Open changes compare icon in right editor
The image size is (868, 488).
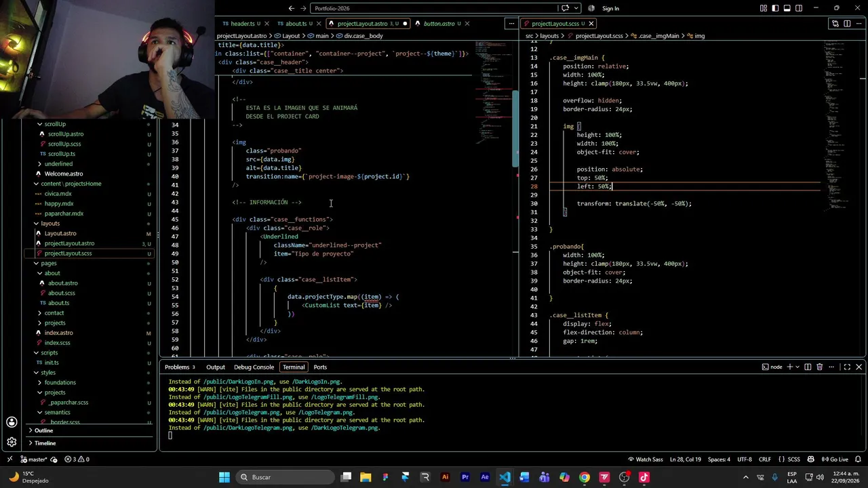point(835,24)
